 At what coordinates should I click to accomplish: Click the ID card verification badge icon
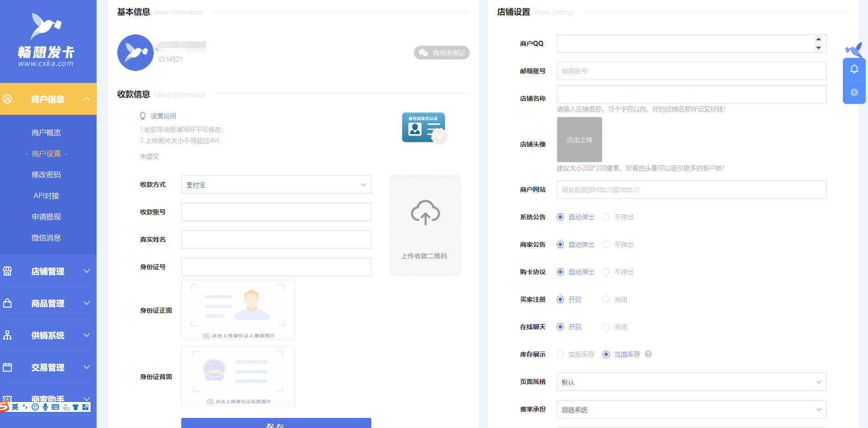[424, 128]
